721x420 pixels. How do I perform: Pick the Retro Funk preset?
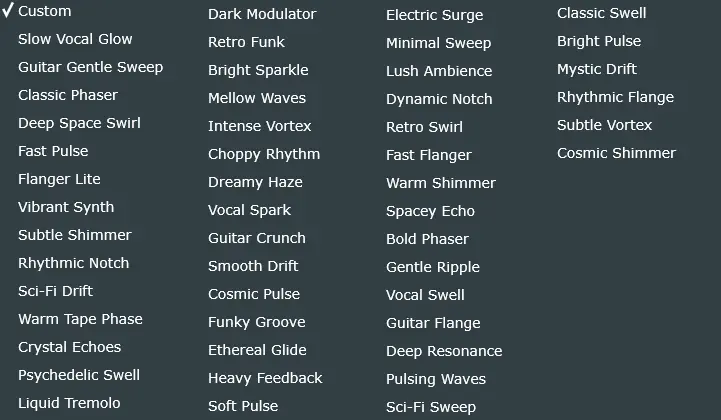246,42
